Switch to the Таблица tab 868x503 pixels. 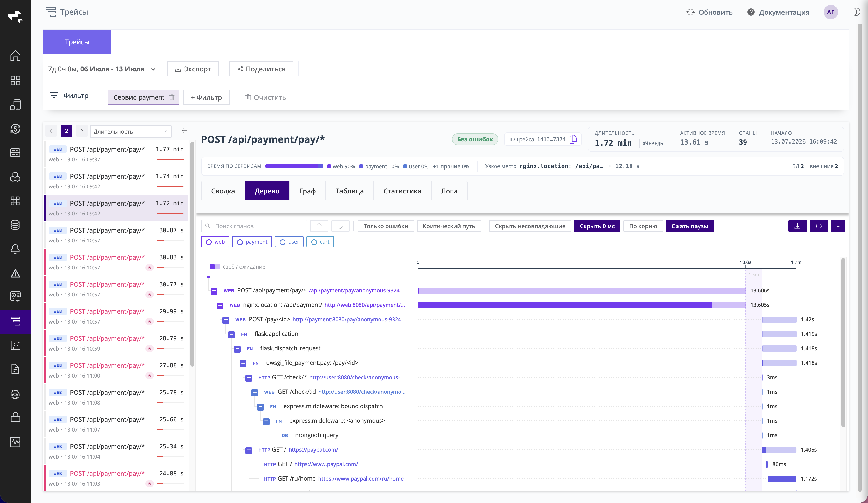349,191
